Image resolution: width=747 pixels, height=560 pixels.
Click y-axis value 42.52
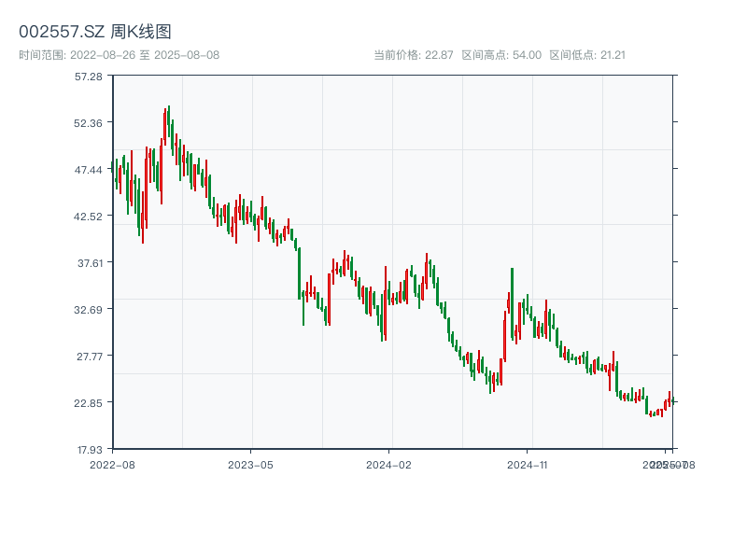tap(88, 217)
